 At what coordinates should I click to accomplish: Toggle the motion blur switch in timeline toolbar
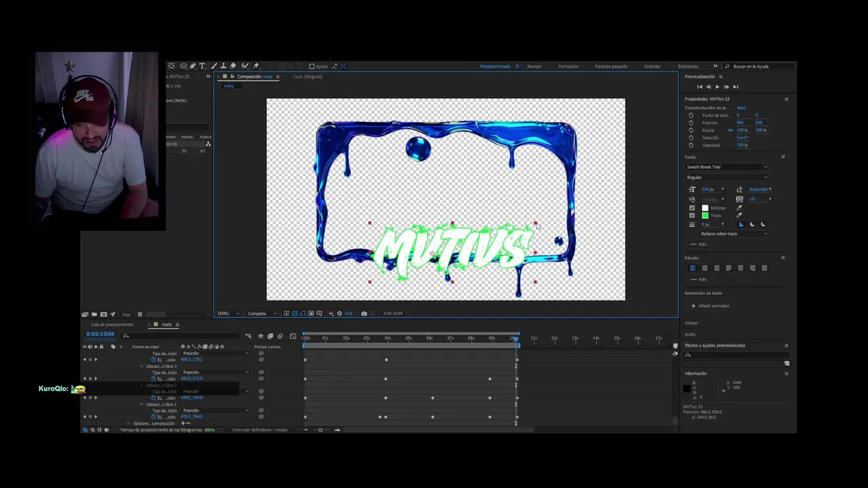click(280, 336)
